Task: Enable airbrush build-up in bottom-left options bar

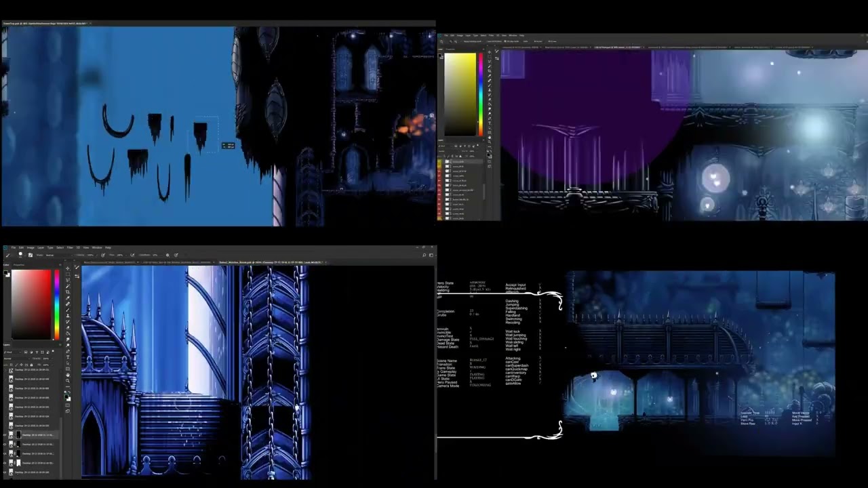Action: click(x=132, y=255)
